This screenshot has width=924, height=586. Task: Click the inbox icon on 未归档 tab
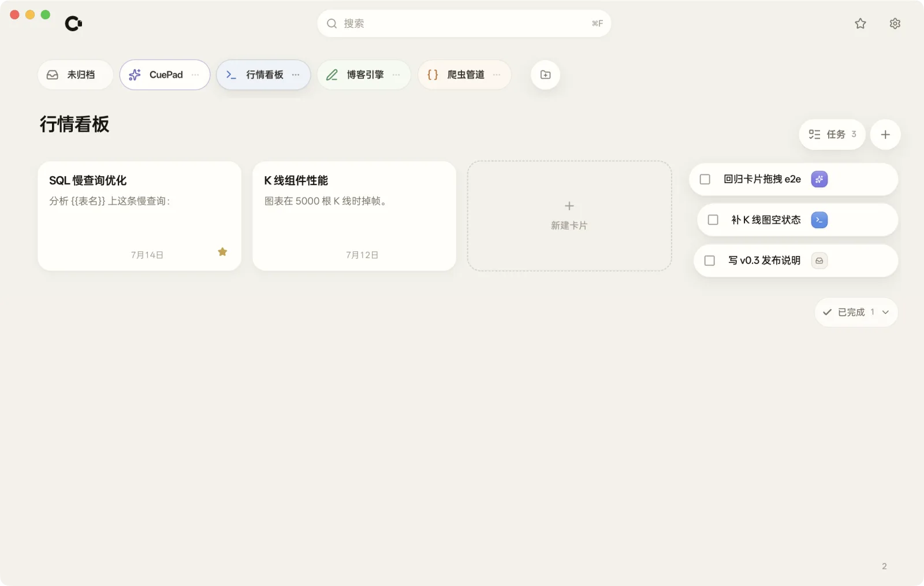[x=53, y=75]
